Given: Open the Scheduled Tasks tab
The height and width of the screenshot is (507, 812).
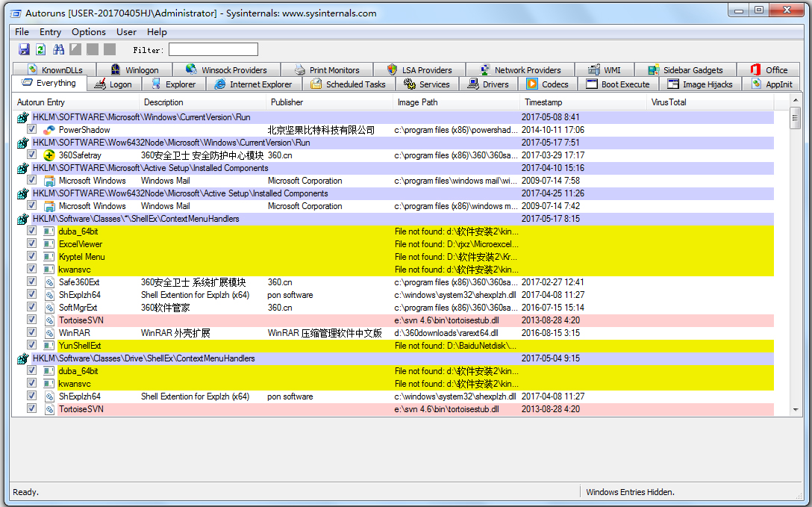Looking at the screenshot, I should (348, 84).
